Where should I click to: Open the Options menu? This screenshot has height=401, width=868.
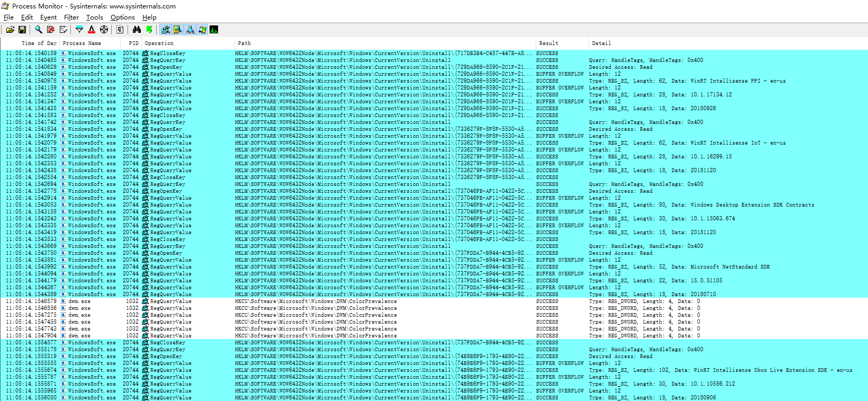pos(123,17)
